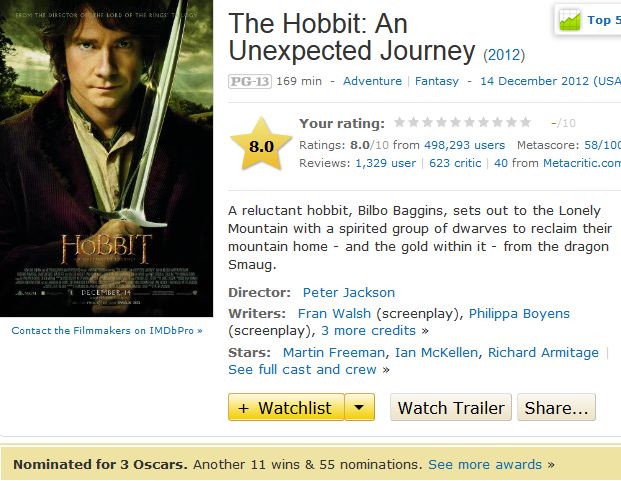The image size is (621, 481).
Task: Open Martin Freeman's profile link
Action: (x=334, y=352)
